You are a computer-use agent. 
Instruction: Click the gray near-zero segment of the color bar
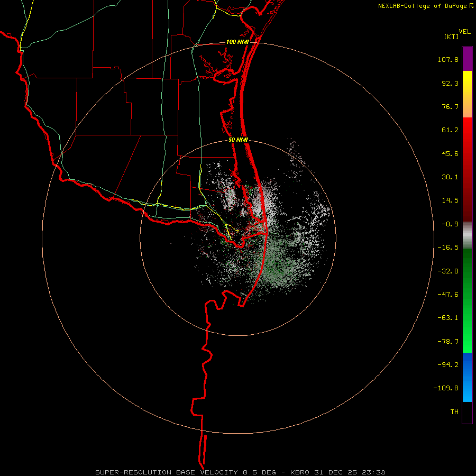tap(467, 235)
